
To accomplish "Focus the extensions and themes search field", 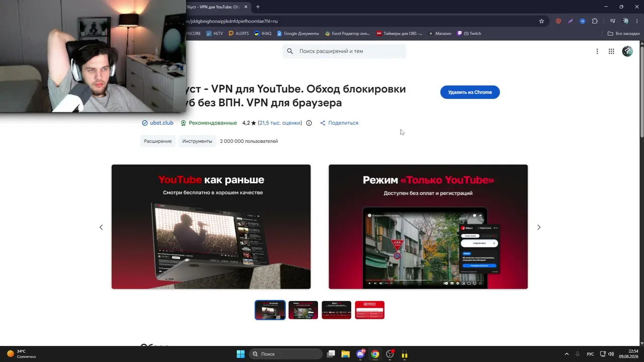I will 344,51.
